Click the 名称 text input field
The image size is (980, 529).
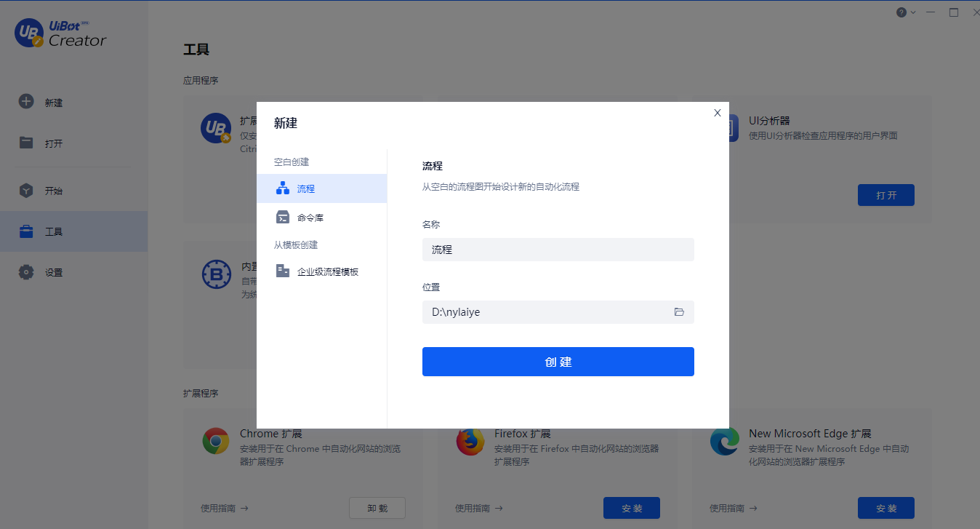click(x=558, y=250)
